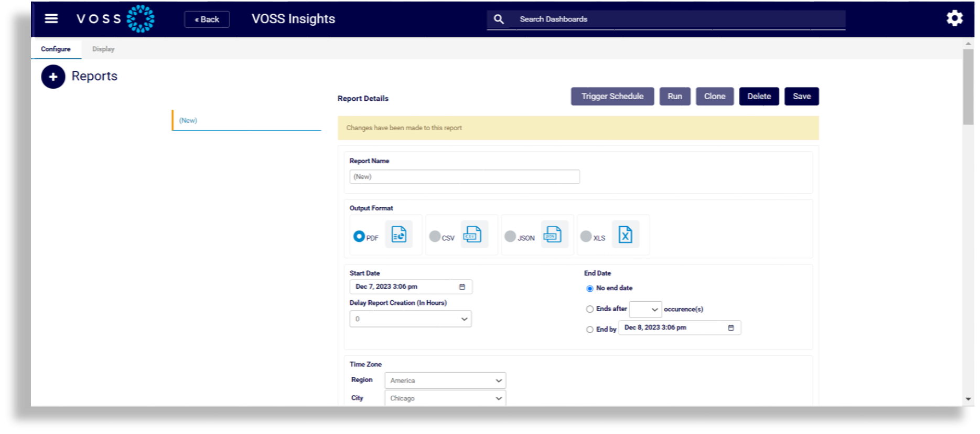Select No end date option
The image size is (980, 434).
590,289
